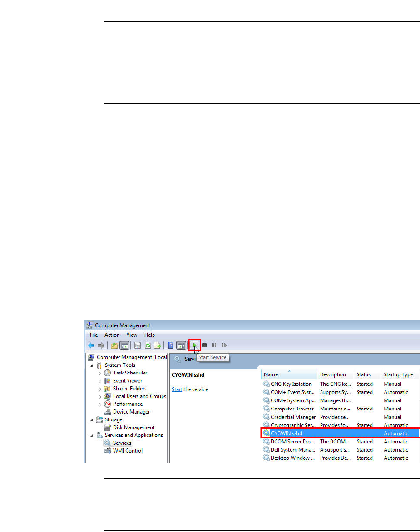Select the Cryptographic Ser... service name
This screenshot has width=420, height=532.
point(293,425)
